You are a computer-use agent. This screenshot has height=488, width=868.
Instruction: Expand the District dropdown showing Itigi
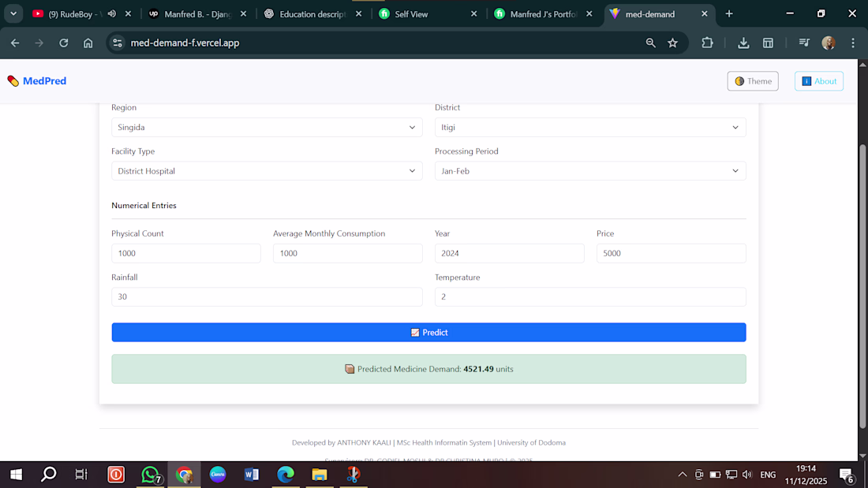pos(590,127)
